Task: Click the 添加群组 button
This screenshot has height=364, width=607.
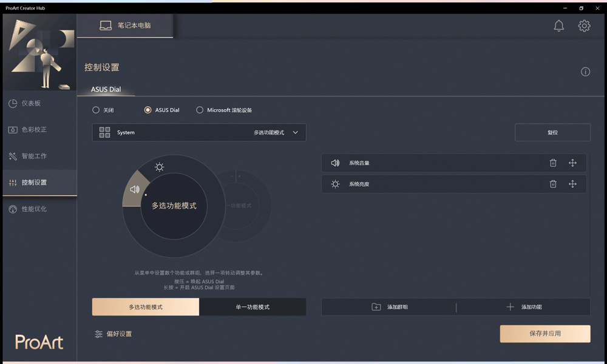Action: [389, 307]
